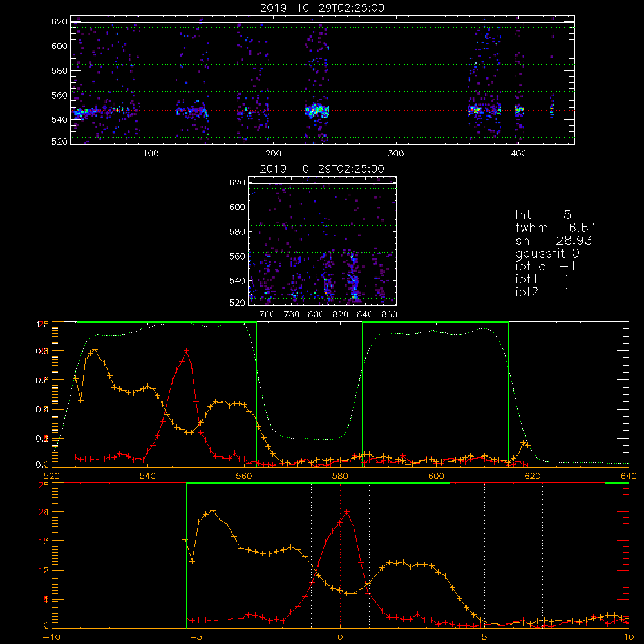Click the 100 tick label on top image

pos(150,153)
